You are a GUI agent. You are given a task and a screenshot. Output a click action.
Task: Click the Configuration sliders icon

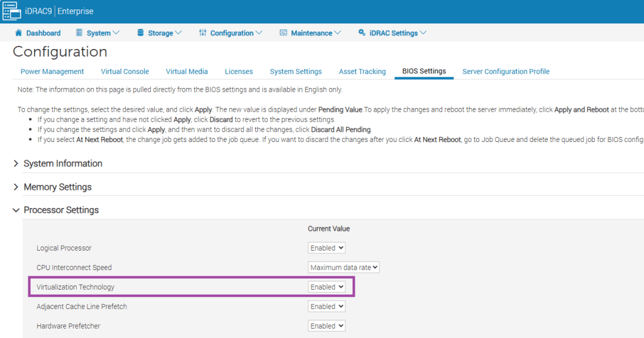(203, 33)
